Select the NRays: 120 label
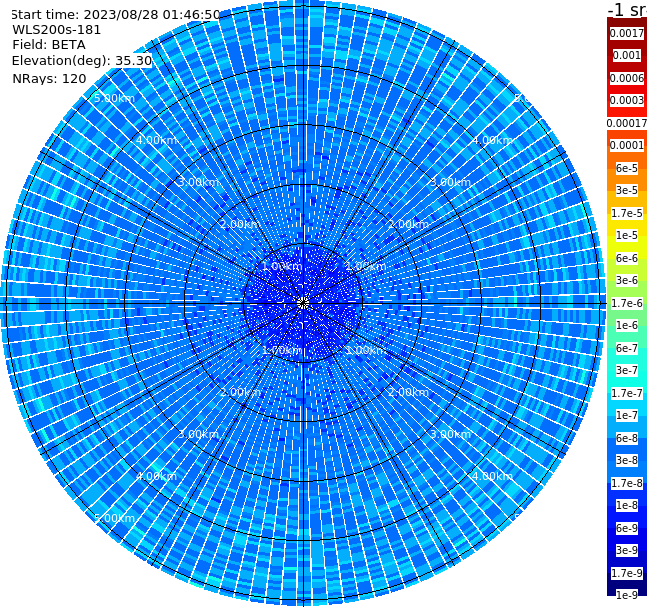 [49, 78]
